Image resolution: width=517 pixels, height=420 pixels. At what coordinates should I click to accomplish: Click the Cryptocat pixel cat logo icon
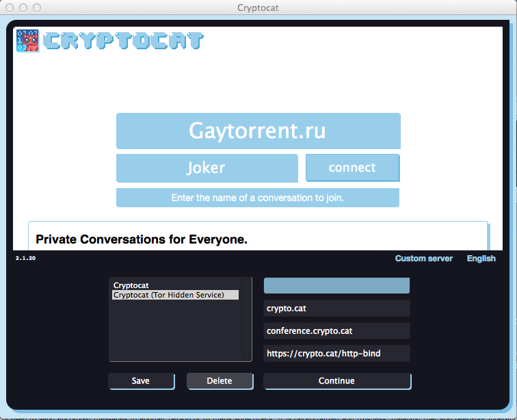[x=27, y=40]
